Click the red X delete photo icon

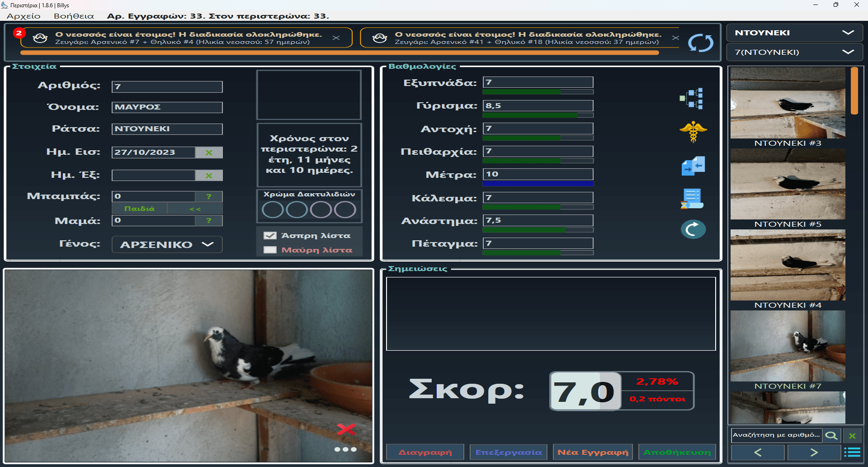coord(346,429)
